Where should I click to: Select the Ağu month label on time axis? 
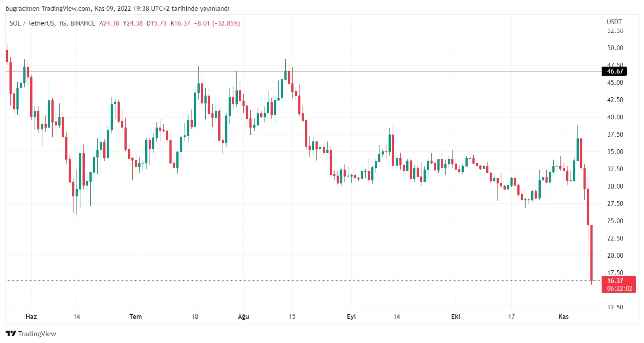(x=244, y=317)
